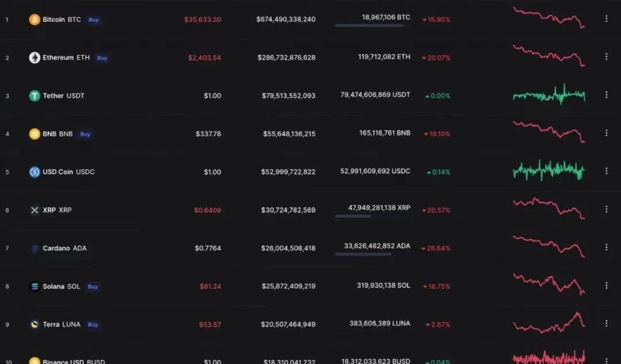621x364 pixels.
Task: Click the Bitcoin circulating supply progress bar
Action: coord(369,25)
